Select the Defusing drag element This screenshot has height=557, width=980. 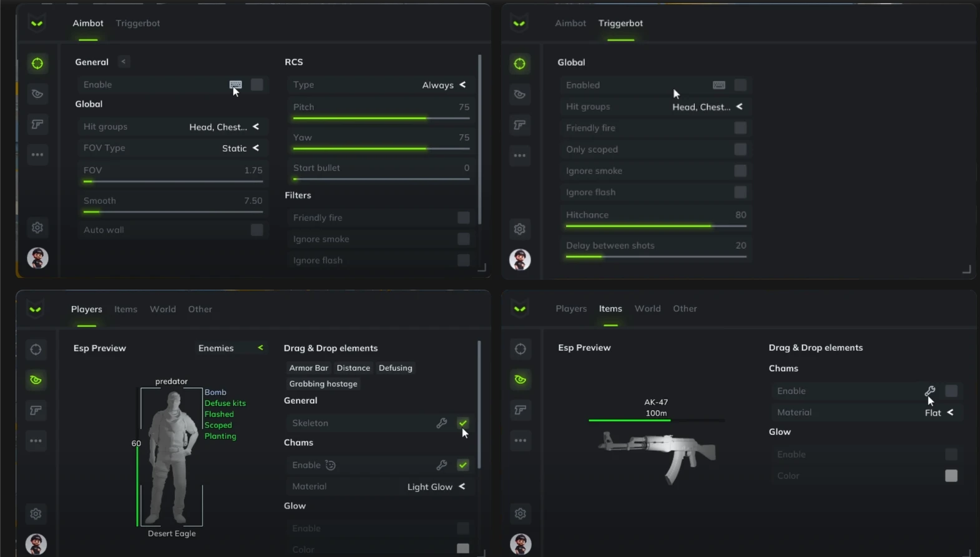click(396, 368)
